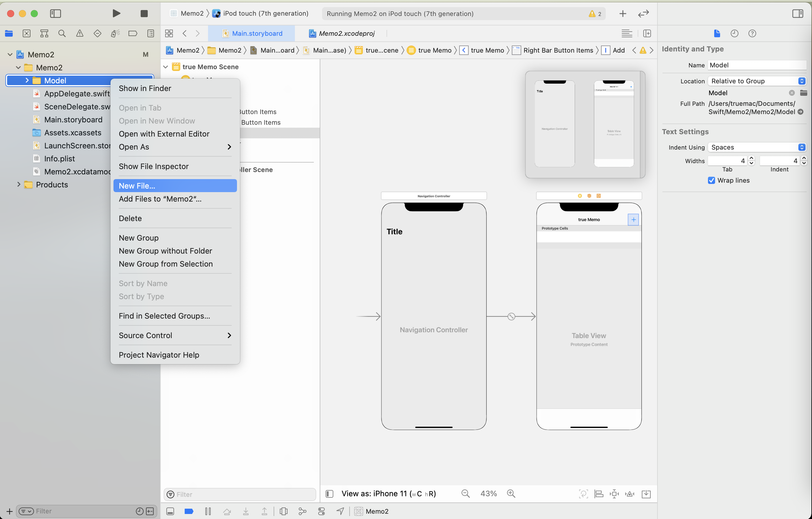Select Show in Finder menu item
Viewport: 812px width, 519px height.
tap(145, 88)
